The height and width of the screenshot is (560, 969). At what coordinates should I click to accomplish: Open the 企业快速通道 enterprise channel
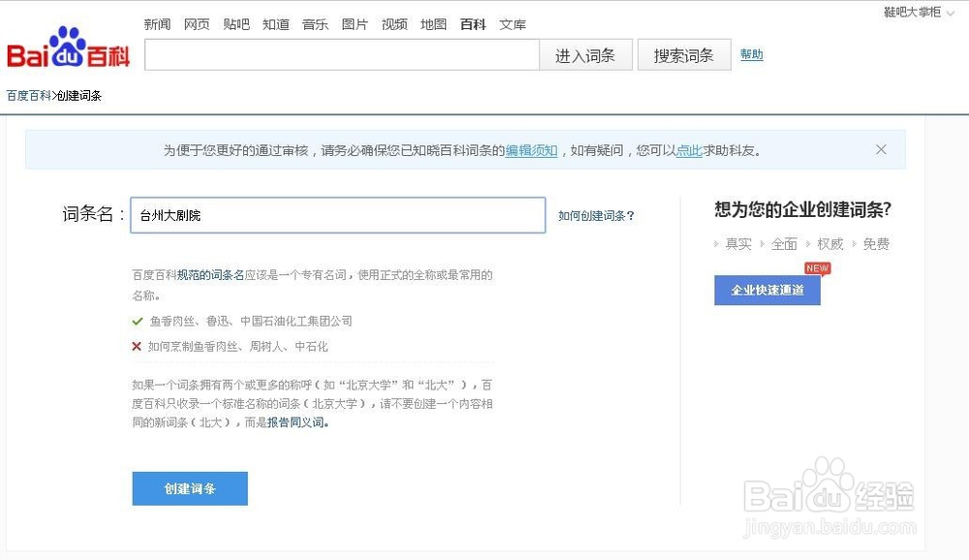click(766, 290)
